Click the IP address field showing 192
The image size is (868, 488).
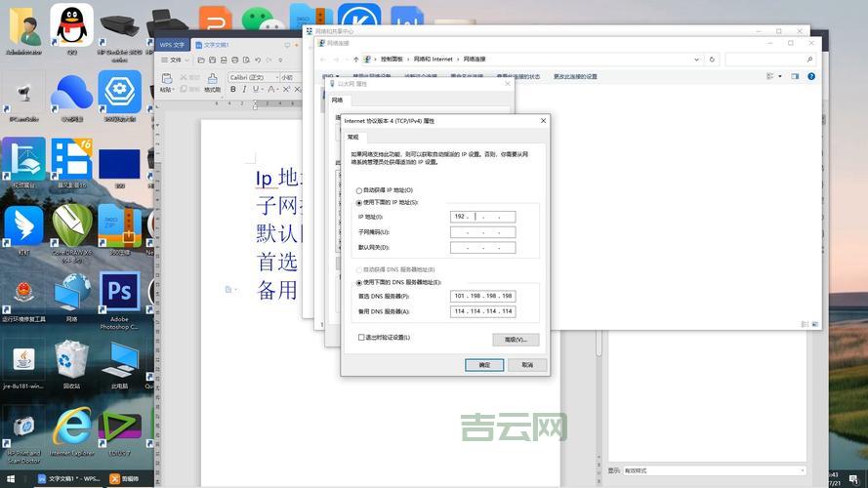point(482,217)
